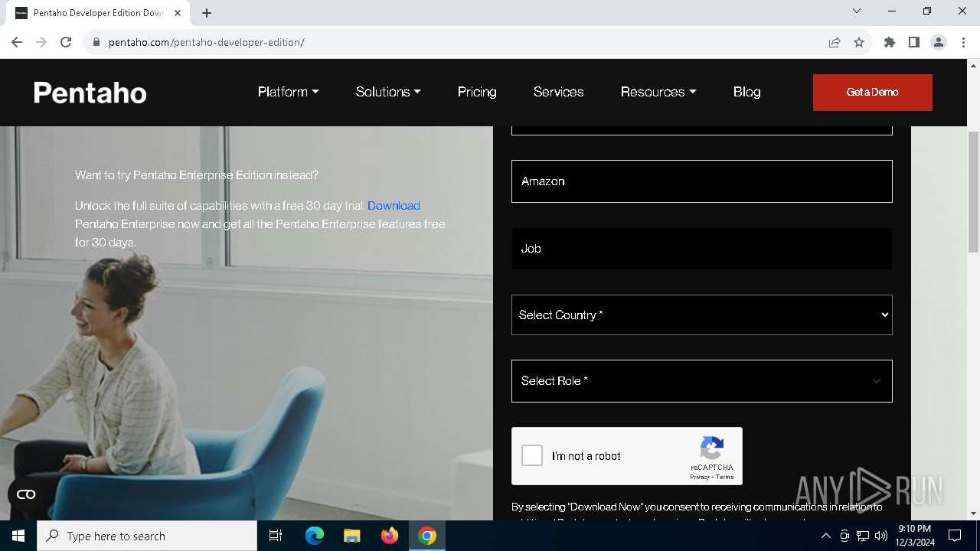Open the Blog page
The image size is (980, 551).
[x=746, y=92]
